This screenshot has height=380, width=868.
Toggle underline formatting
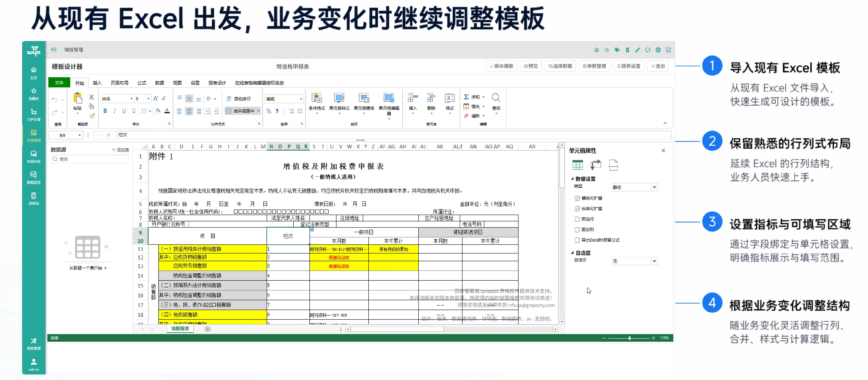pos(124,111)
